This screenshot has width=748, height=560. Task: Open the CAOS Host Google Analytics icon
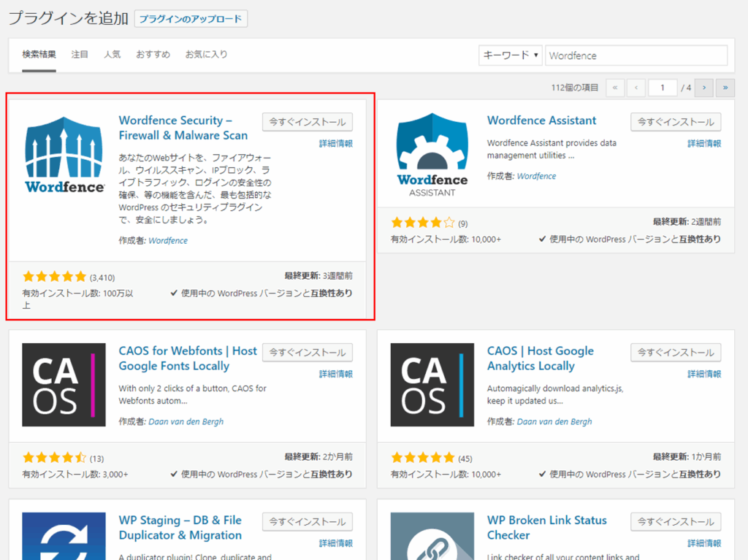click(x=432, y=385)
